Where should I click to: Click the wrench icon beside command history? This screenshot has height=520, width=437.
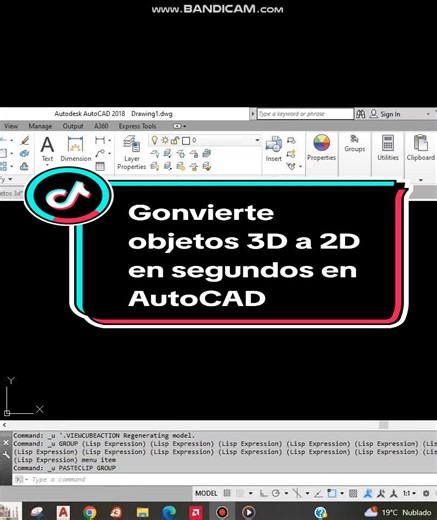pos(6,455)
